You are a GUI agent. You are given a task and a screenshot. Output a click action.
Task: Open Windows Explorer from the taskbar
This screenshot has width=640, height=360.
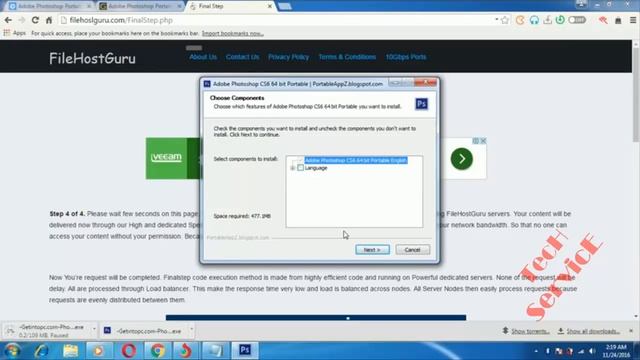pyautogui.click(x=70, y=351)
